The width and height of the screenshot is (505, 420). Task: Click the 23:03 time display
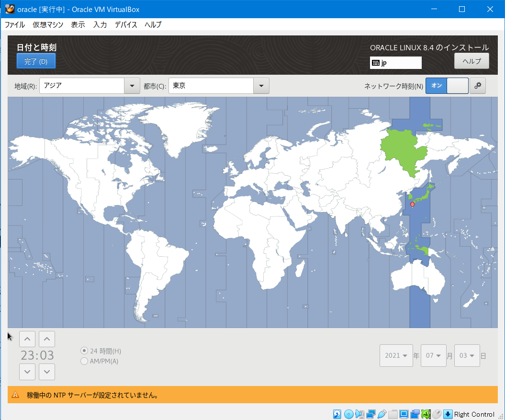pos(37,355)
